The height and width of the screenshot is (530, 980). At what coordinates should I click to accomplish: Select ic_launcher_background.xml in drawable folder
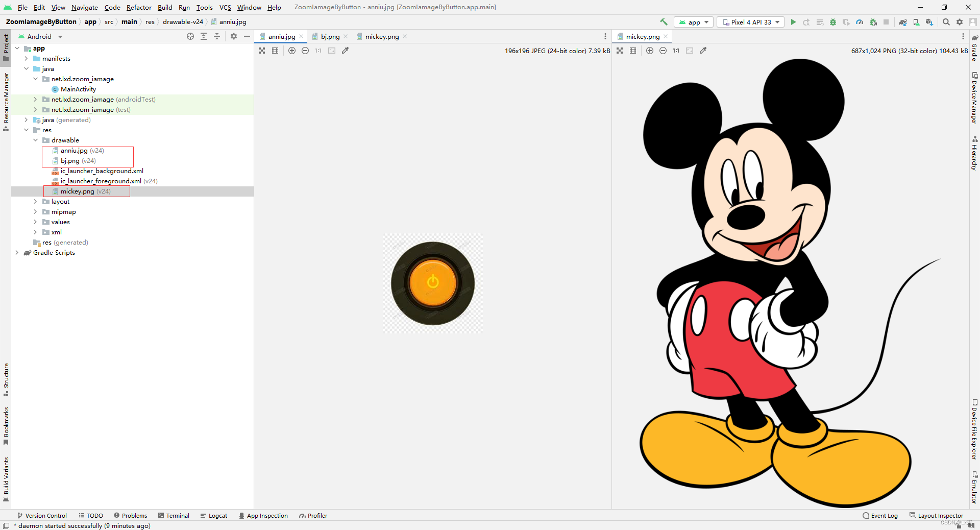102,171
